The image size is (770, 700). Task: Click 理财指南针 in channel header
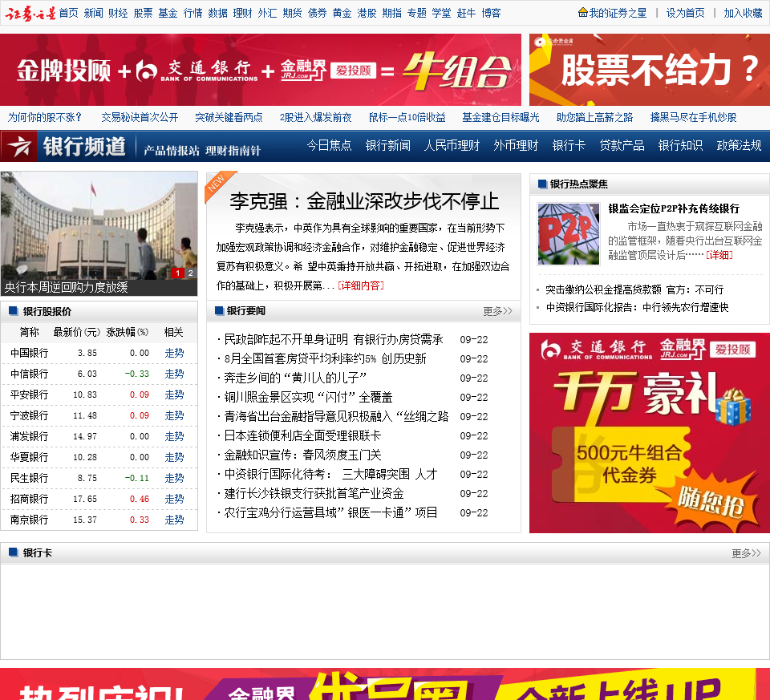coord(233,151)
